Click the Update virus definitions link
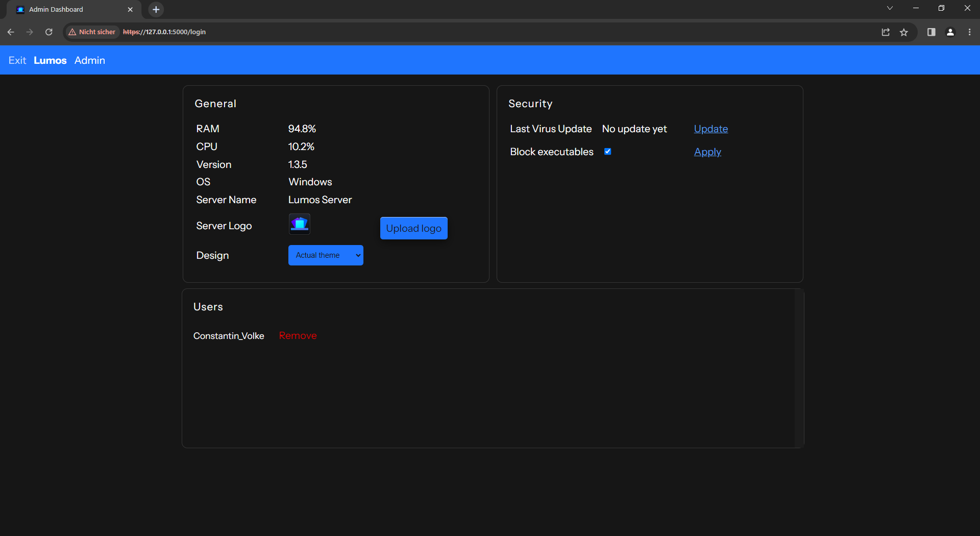Image resolution: width=980 pixels, height=536 pixels. (711, 129)
